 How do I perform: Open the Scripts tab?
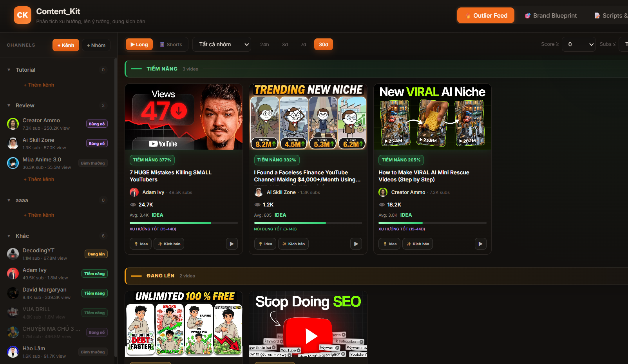tap(610, 16)
